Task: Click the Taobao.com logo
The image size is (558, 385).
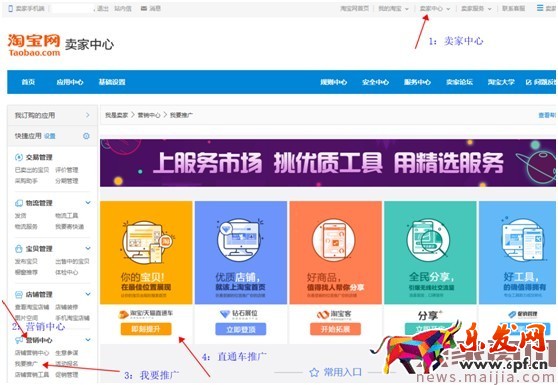Action: click(34, 45)
